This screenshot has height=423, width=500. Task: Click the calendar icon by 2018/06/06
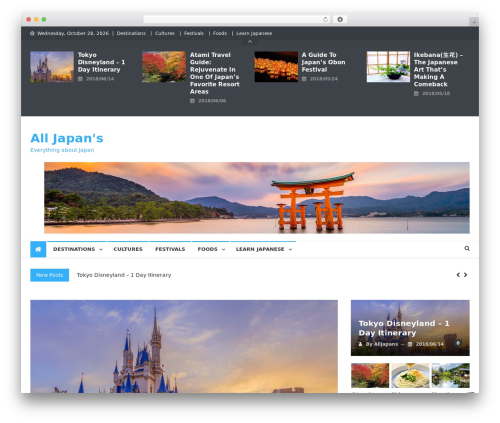pos(192,101)
